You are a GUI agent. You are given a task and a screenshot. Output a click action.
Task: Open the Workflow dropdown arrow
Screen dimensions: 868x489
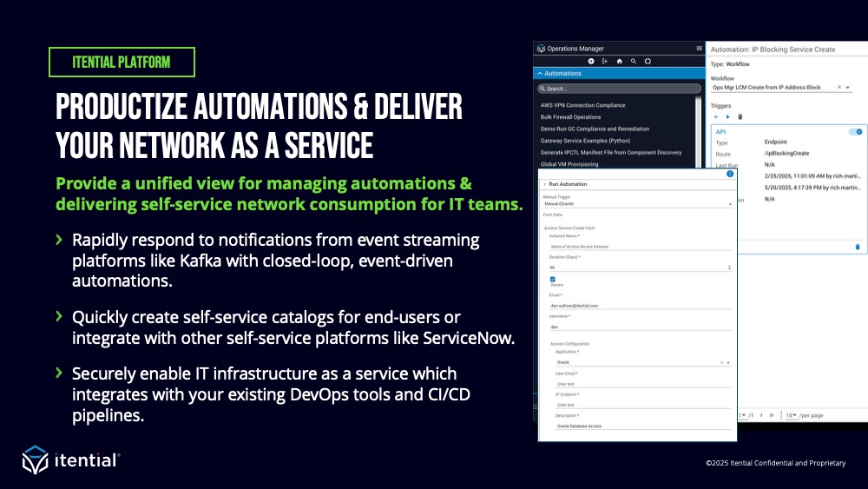click(847, 88)
